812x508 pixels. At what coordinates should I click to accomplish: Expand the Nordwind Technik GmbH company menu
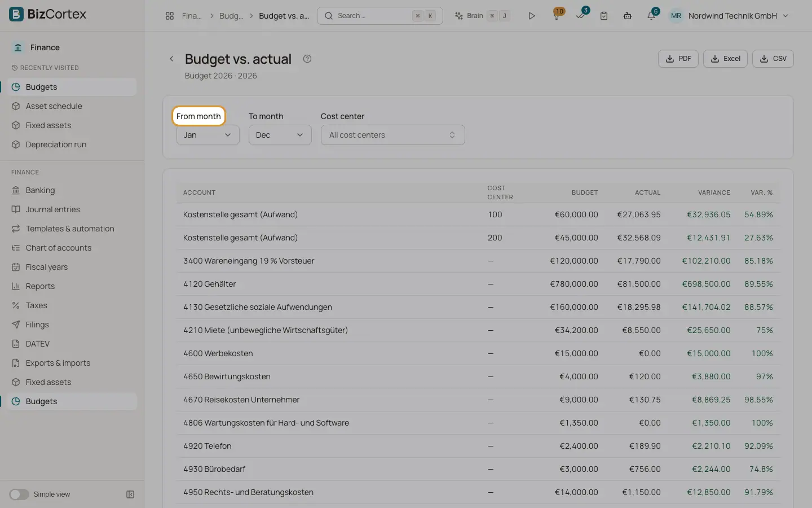pyautogui.click(x=738, y=16)
